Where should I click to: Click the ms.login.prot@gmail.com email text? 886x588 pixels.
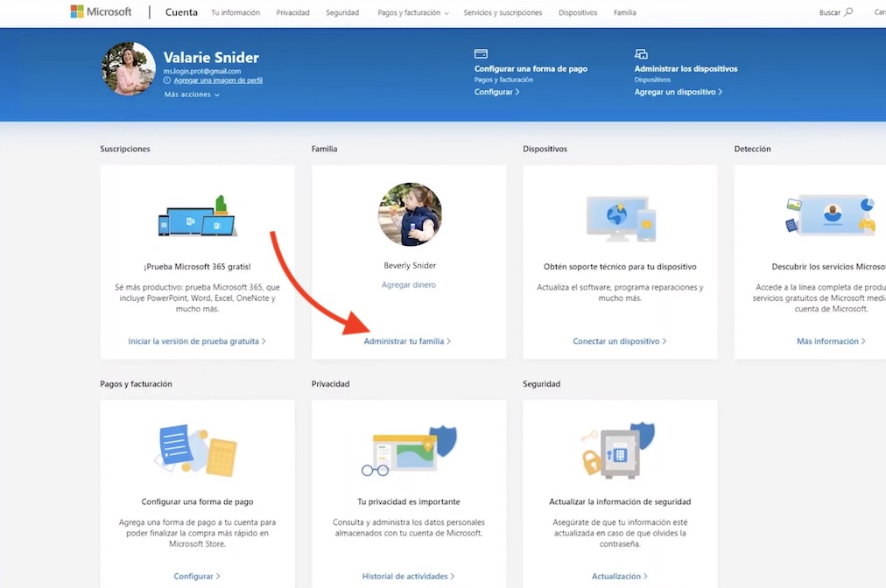tap(201, 71)
